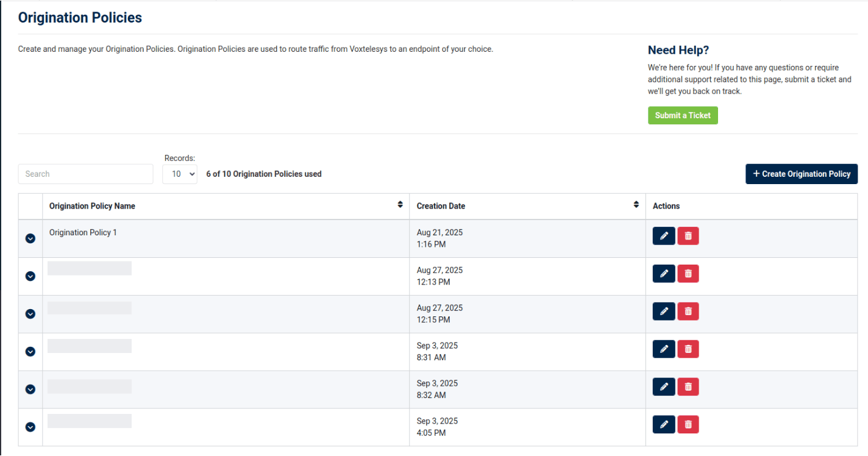Delete Origination Policy 1 using trash icon
This screenshot has width=868, height=456.
688,236
